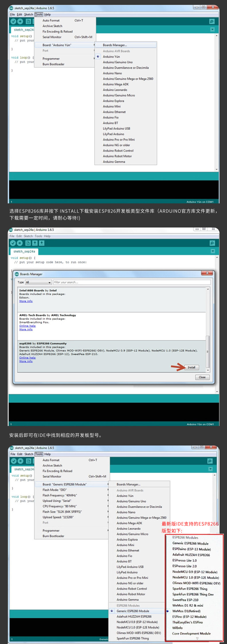Screen dimensions: 227x644
Task: Click Boards Manager list scroll-down arrow
Action: click(x=208, y=371)
